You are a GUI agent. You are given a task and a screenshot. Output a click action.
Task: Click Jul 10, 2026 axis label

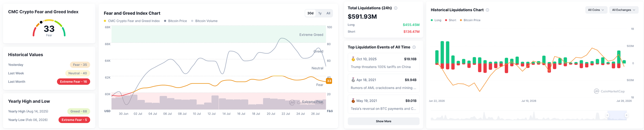click(x=529, y=101)
